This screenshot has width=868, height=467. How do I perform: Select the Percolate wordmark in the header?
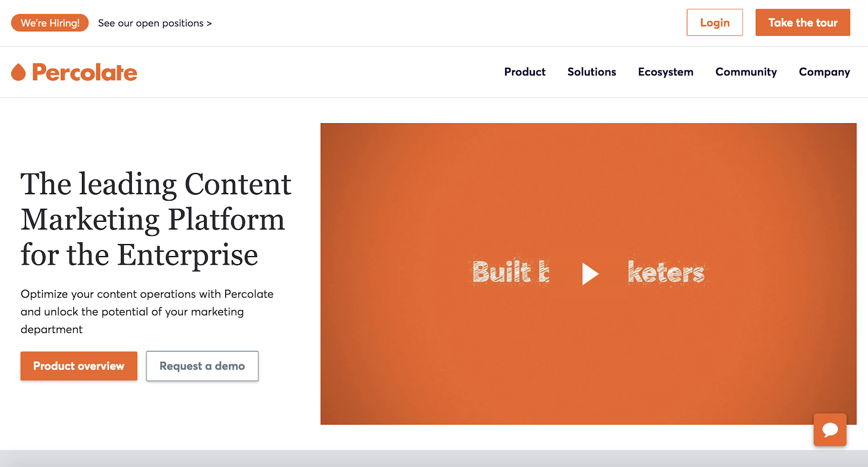84,72
